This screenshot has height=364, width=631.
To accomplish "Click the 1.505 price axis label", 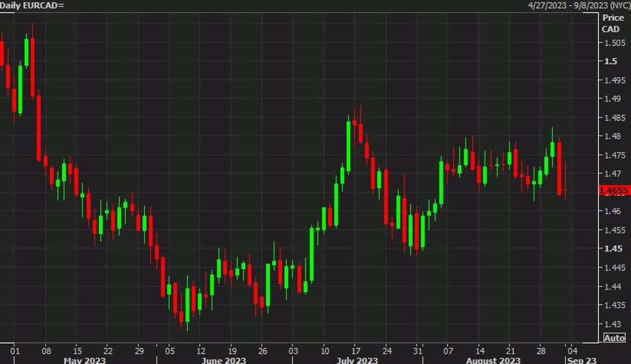I will pyautogui.click(x=615, y=43).
